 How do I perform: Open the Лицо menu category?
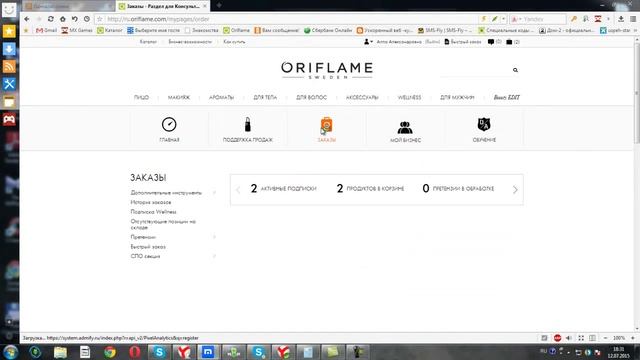pyautogui.click(x=141, y=98)
